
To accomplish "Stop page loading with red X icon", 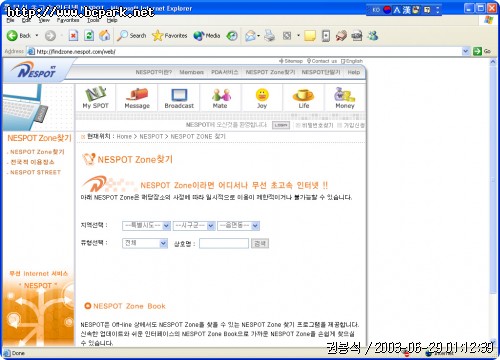I will tap(73, 35).
